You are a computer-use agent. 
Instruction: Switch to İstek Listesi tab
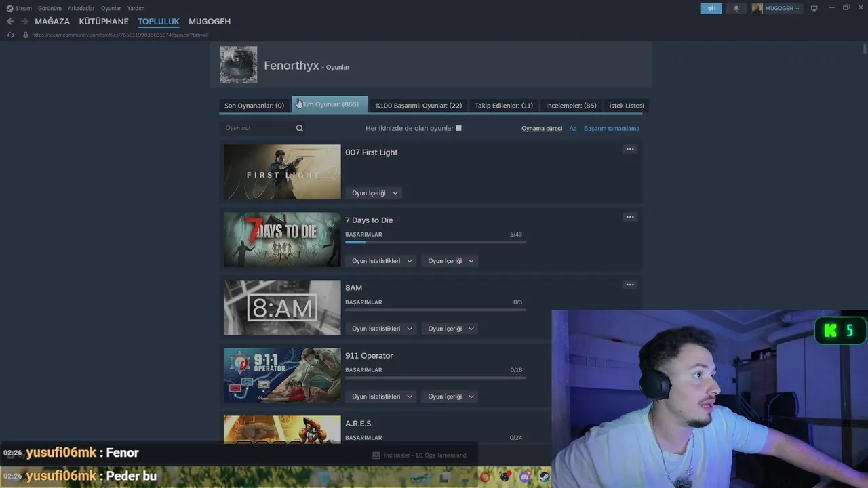pyautogui.click(x=627, y=106)
